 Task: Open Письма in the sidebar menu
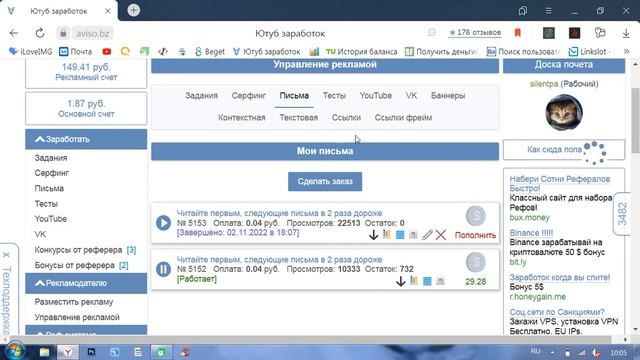49,189
